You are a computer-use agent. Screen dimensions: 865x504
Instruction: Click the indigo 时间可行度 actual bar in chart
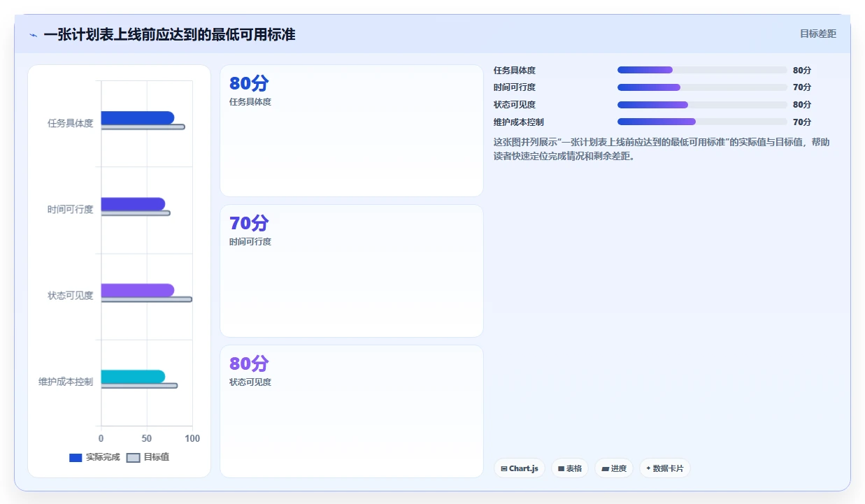point(133,204)
